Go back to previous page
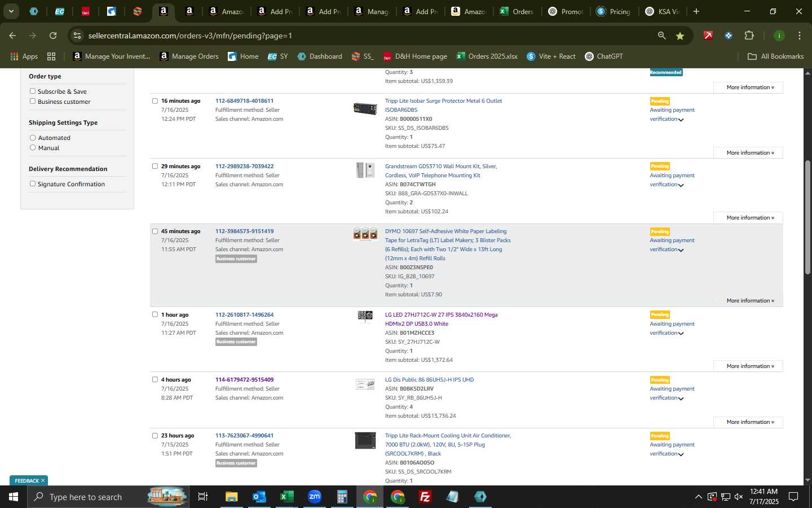The image size is (812, 508). pos(12,36)
